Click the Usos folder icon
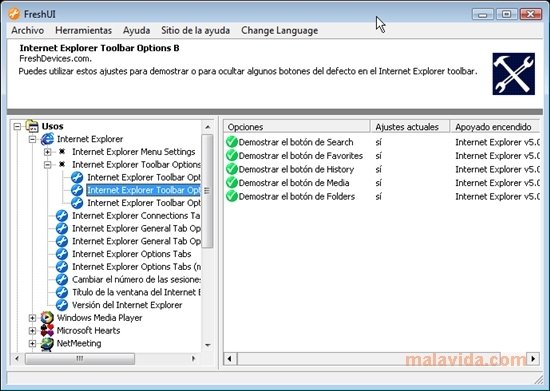The image size is (550, 391). coord(32,126)
